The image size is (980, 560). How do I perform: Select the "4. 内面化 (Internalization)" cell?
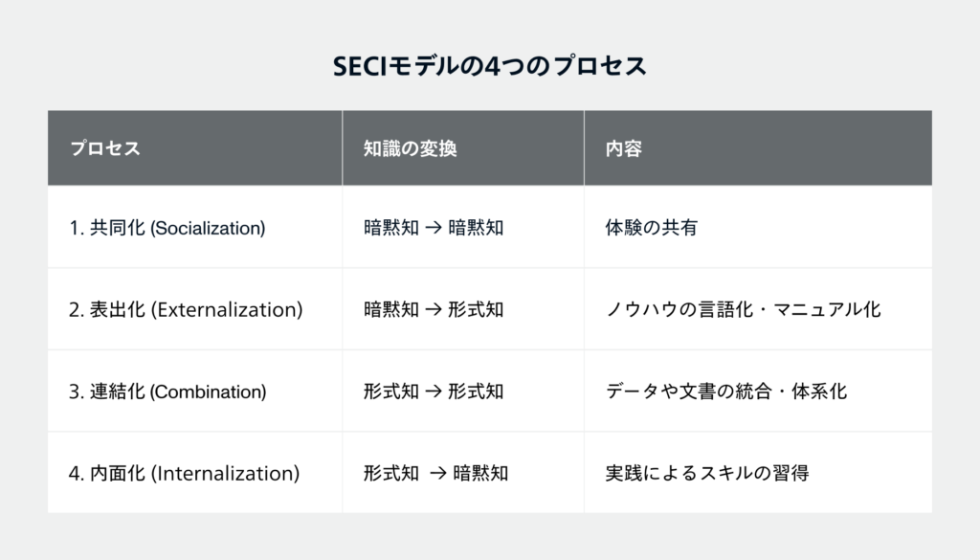point(186,473)
